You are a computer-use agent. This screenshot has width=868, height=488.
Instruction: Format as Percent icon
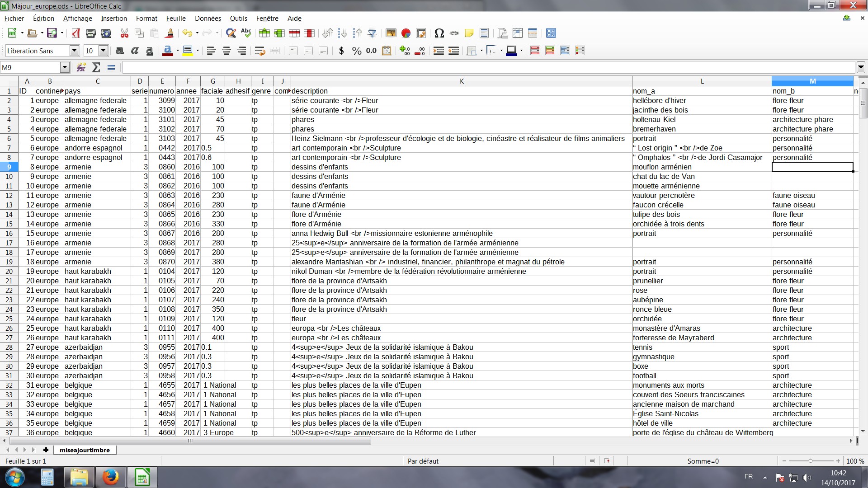[x=357, y=51]
